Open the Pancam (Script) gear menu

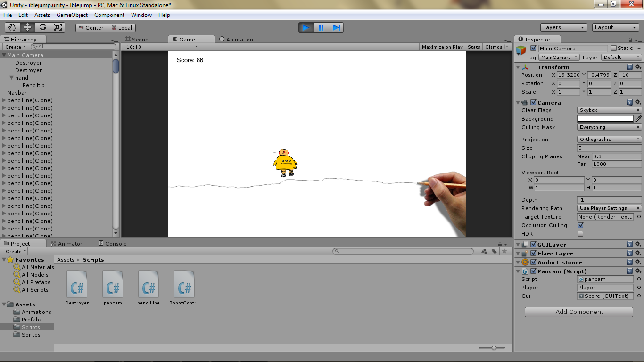tap(638, 271)
